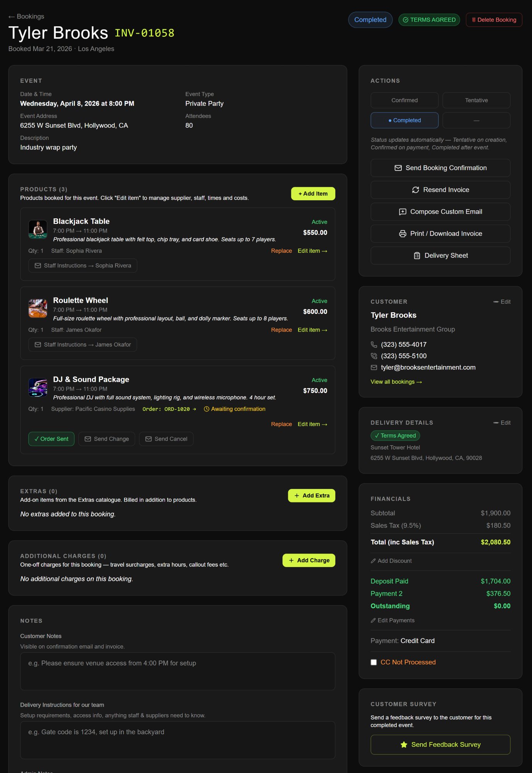Send staff instructions to Sophia Rivera
The height and width of the screenshot is (773, 532).
tap(83, 266)
